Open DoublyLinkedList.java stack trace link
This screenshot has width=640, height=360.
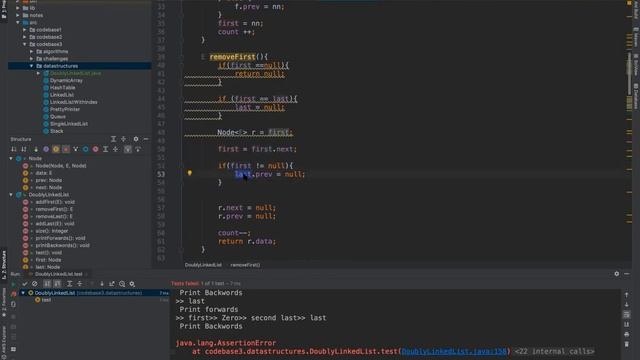pos(454,351)
